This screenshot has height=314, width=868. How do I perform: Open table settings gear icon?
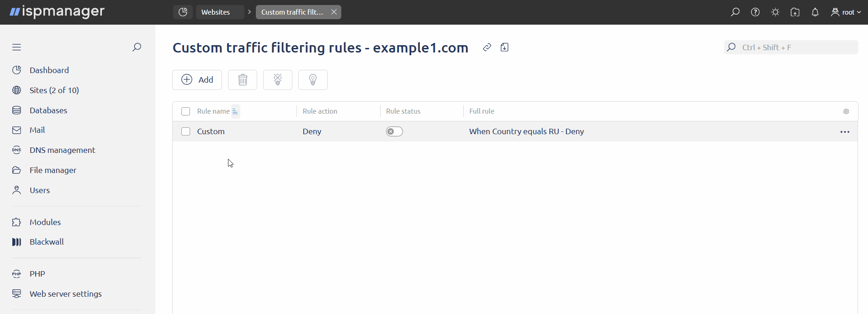click(x=846, y=111)
